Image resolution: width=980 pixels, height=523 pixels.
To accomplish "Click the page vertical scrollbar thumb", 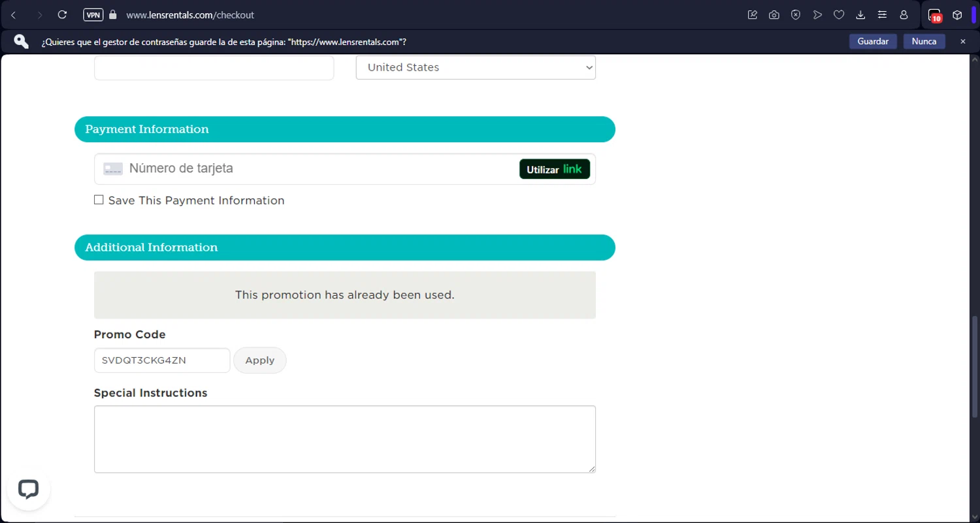I will point(975,367).
